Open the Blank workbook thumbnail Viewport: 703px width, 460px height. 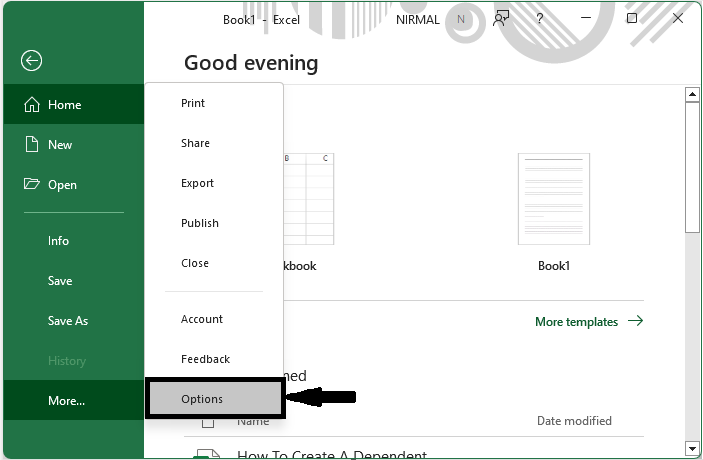[x=308, y=199]
